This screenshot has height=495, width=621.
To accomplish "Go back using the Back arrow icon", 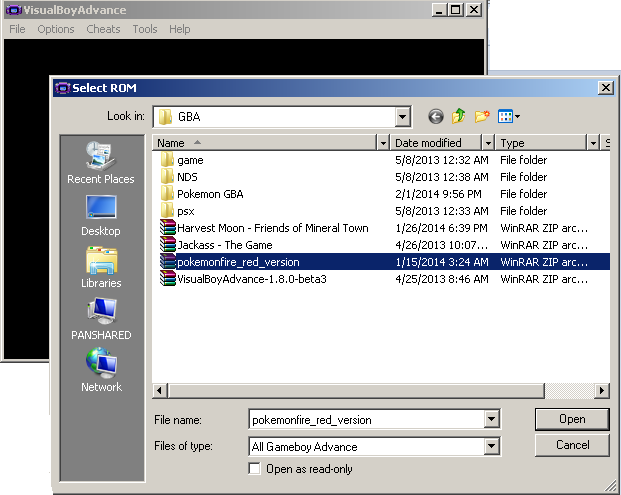I will click(436, 116).
